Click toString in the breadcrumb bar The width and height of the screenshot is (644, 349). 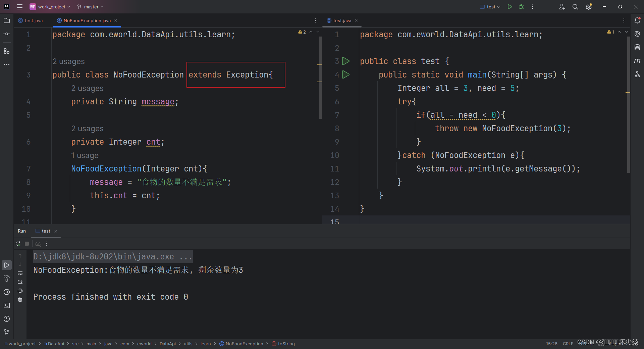coord(283,344)
